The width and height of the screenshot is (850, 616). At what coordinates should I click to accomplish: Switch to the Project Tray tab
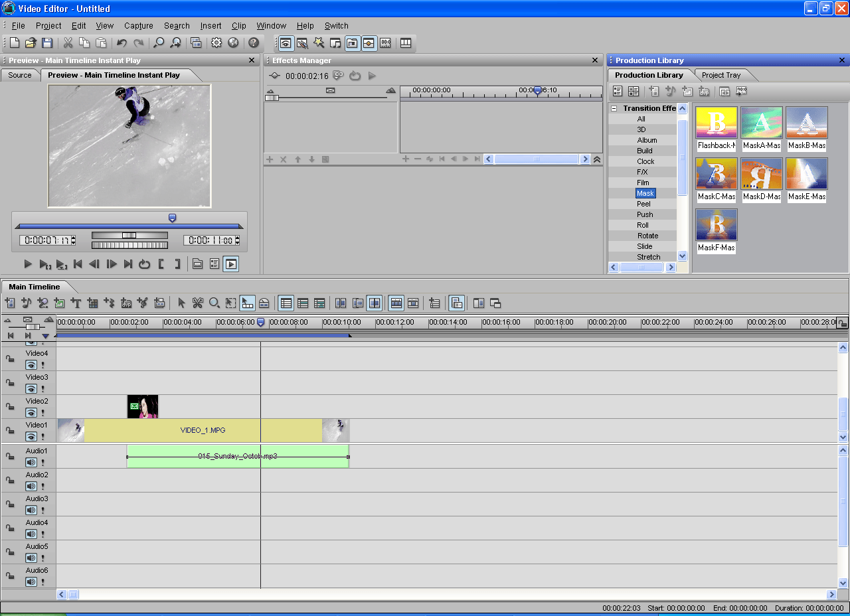[x=723, y=74]
